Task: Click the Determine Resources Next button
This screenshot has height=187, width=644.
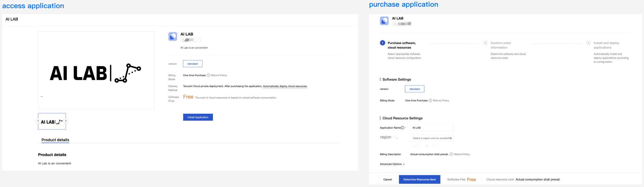Action: pyautogui.click(x=420, y=179)
